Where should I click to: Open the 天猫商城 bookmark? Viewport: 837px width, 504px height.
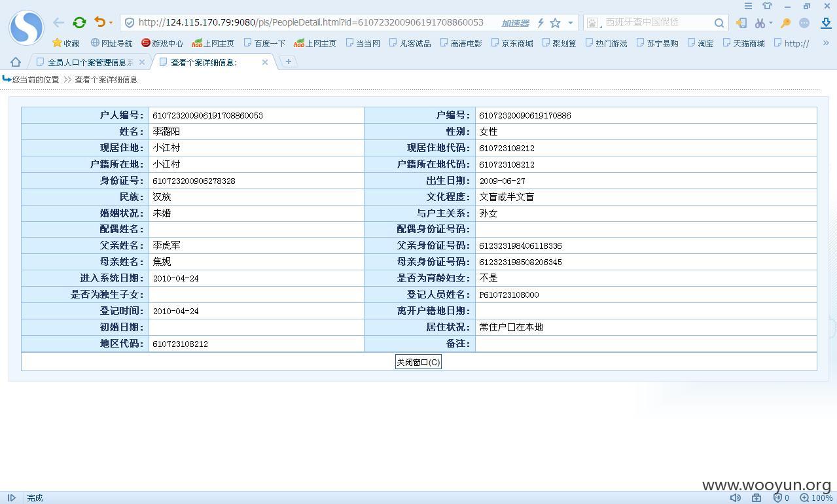[743, 43]
